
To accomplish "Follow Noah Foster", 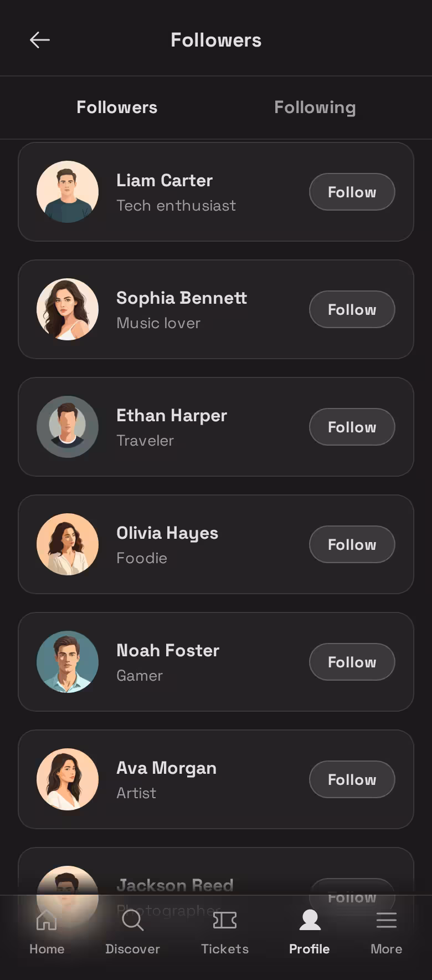I will [x=352, y=662].
